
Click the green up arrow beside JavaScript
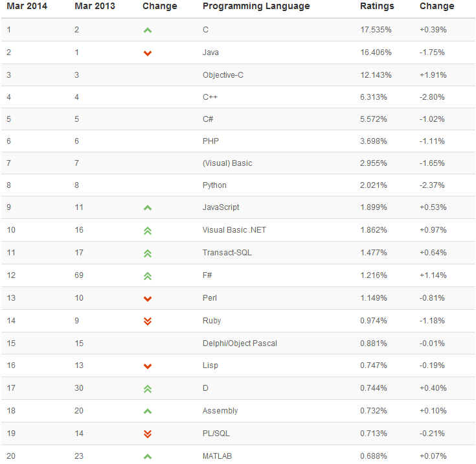(x=148, y=208)
